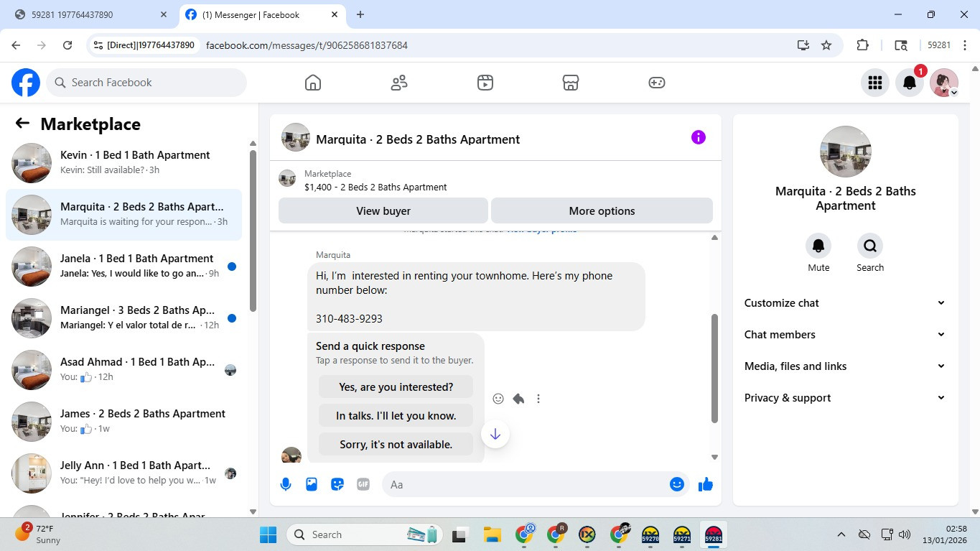
Task: Mute this chat with bell icon
Action: 818,246
